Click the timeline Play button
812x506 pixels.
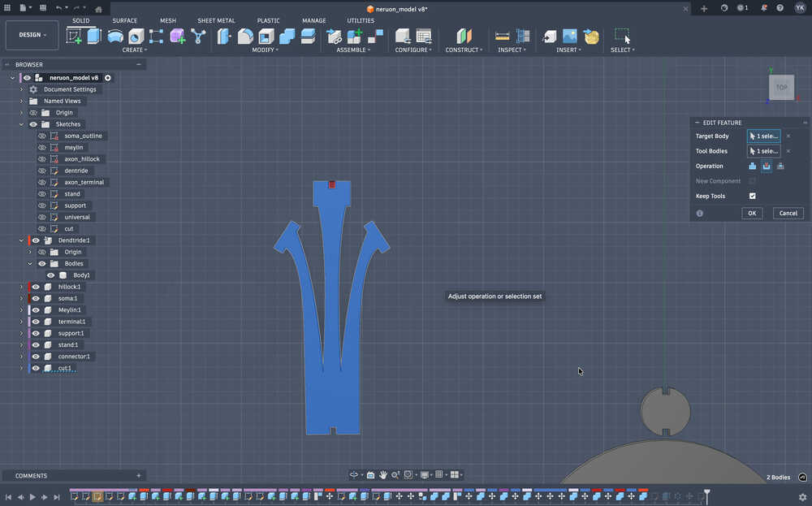(32, 497)
